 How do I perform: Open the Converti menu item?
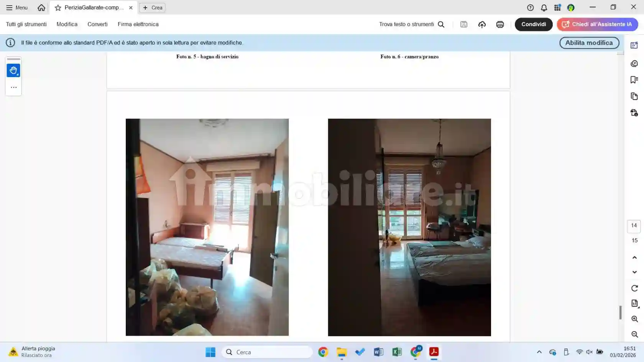[x=97, y=24]
